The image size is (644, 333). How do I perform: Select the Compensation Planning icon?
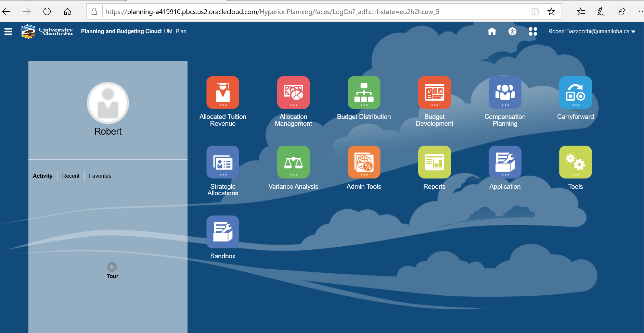pyautogui.click(x=505, y=92)
